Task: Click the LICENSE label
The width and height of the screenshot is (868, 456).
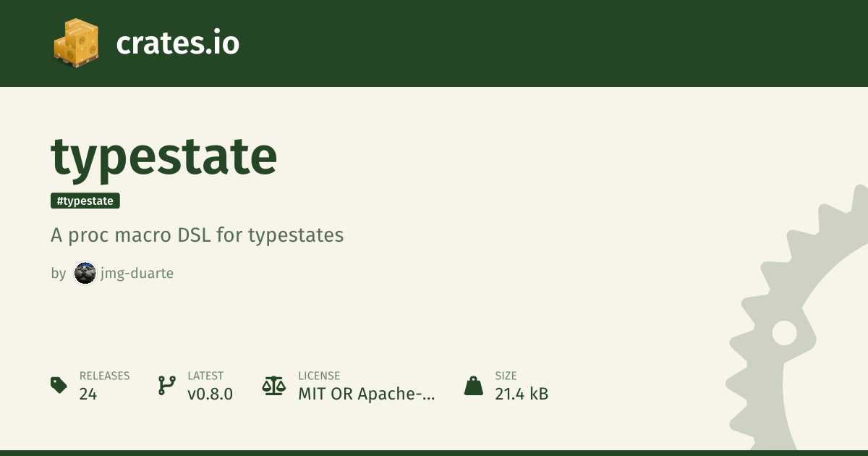Action: [319, 376]
